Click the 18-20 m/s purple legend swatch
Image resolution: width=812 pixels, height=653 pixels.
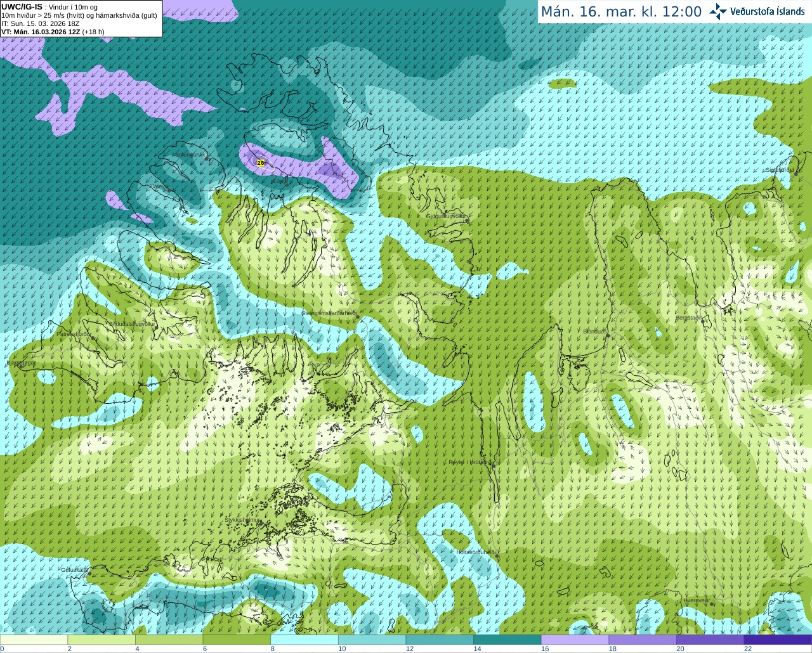tap(643, 640)
